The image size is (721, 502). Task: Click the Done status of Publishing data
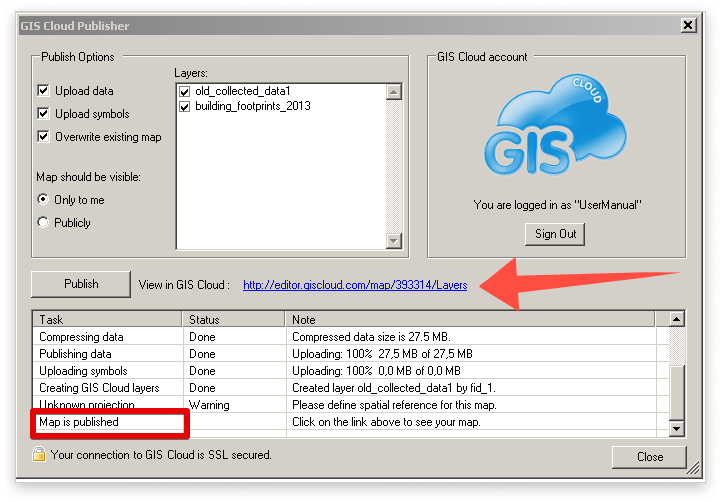tap(202, 354)
